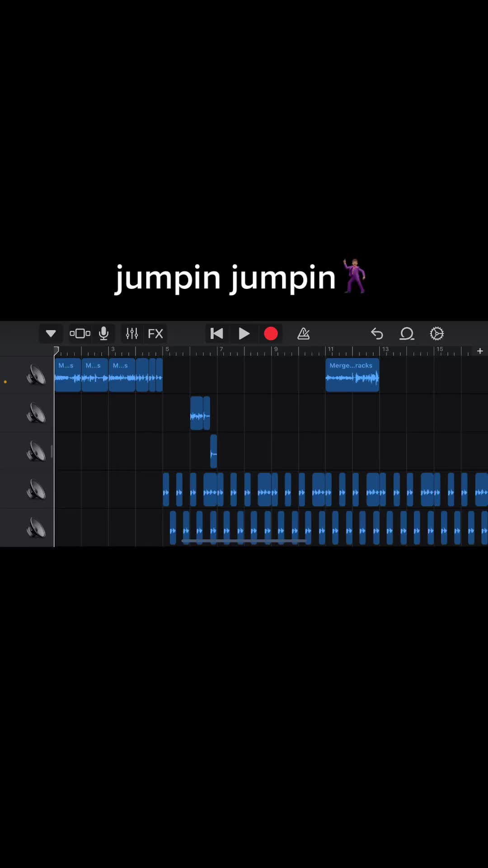488x868 pixels.
Task: Select the bottom track's speaker icon
Action: coord(36,528)
